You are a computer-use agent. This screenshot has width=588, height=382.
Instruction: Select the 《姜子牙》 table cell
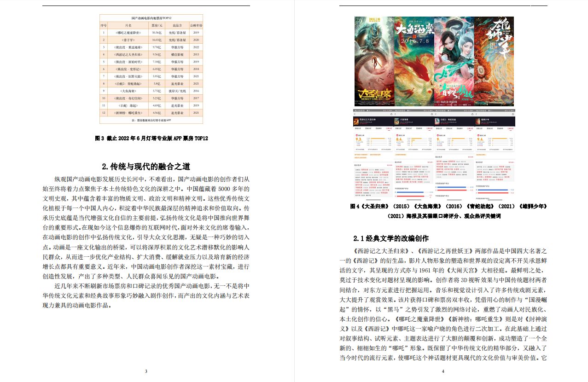(128, 40)
